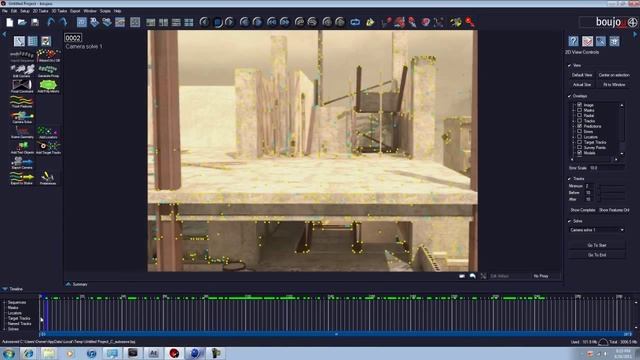
Task: Open the Add Poly Masks tool
Action: tap(48, 87)
